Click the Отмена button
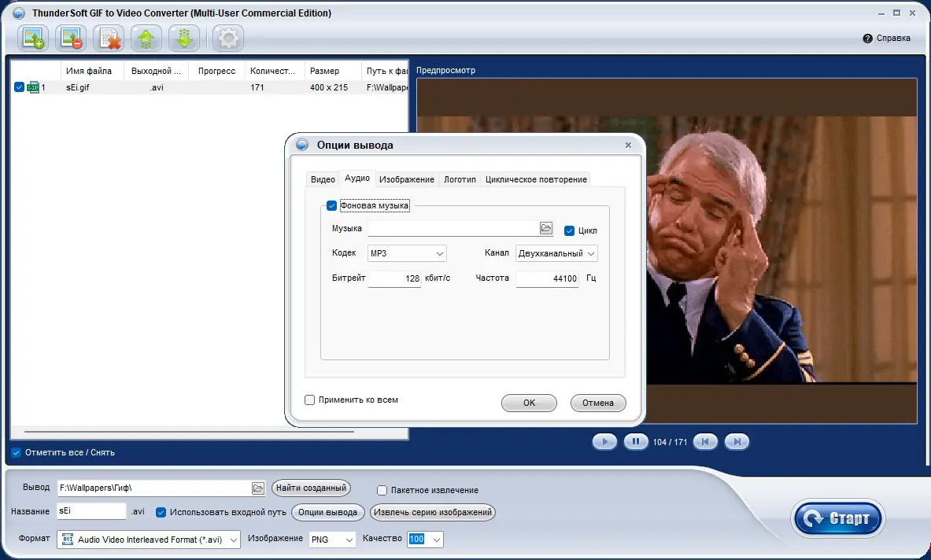This screenshot has height=560, width=931. (598, 403)
